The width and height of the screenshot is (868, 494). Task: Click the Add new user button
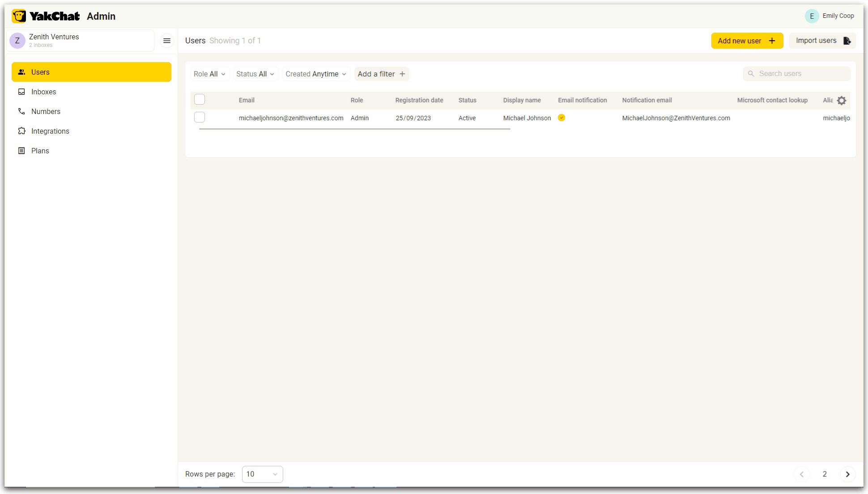pyautogui.click(x=747, y=41)
